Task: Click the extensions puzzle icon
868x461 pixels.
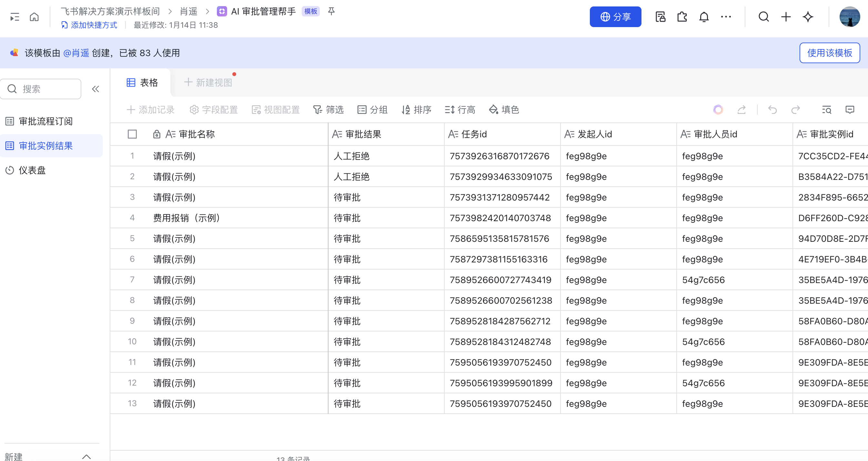Action: pos(682,16)
